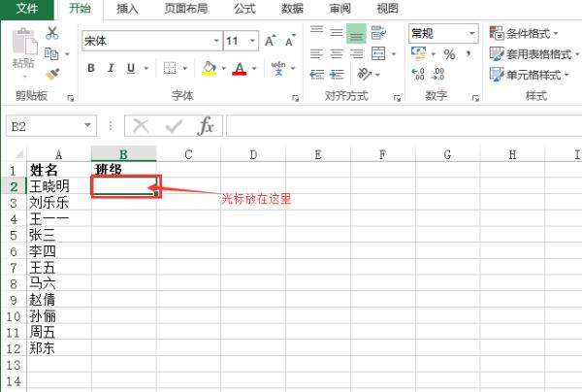582x392 pixels.
Task: Open font size 11 dropdown
Action: click(x=252, y=41)
